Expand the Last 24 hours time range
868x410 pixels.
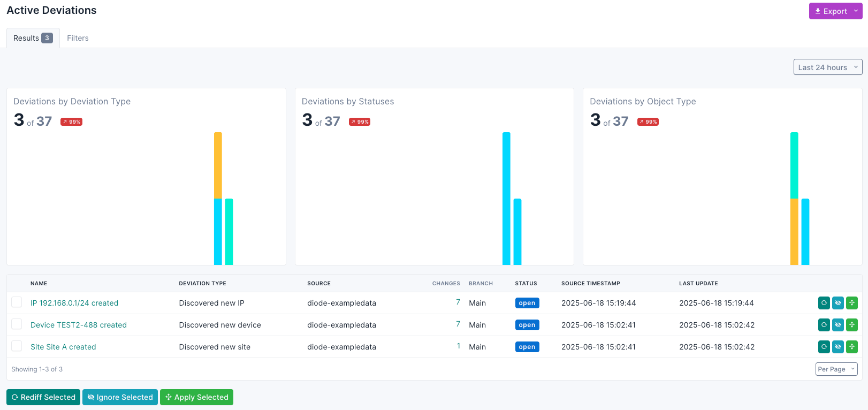pyautogui.click(x=827, y=67)
